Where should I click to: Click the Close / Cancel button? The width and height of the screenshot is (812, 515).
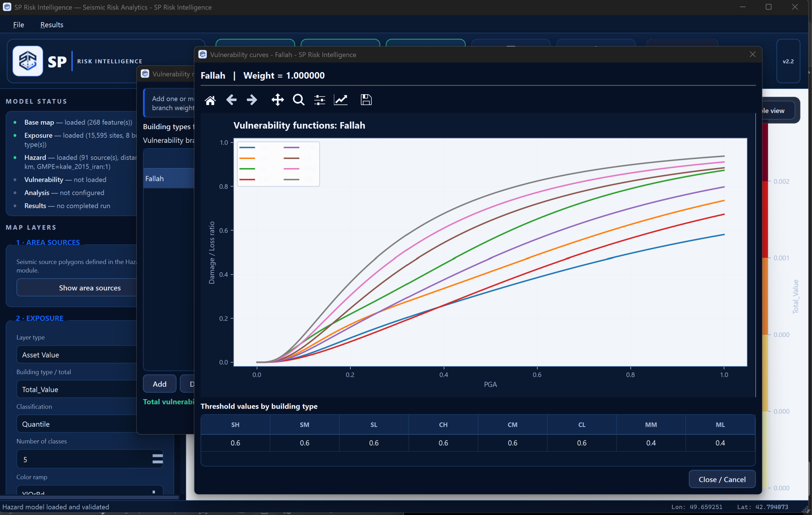[722, 479]
